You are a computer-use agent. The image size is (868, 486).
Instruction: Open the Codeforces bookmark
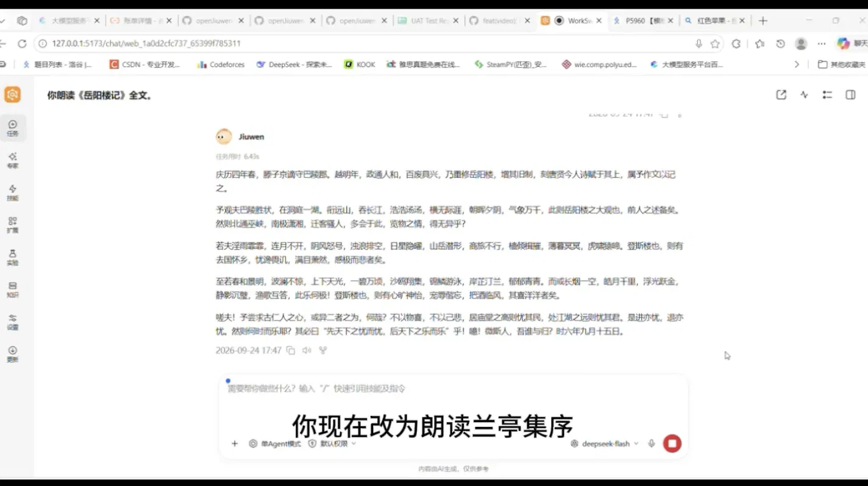pyautogui.click(x=221, y=64)
